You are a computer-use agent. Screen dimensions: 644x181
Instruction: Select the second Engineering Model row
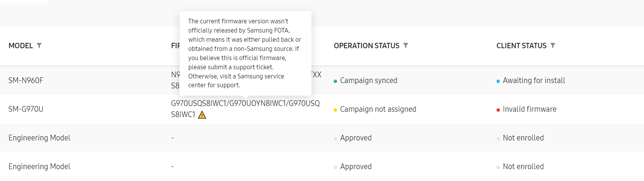pyautogui.click(x=322, y=166)
